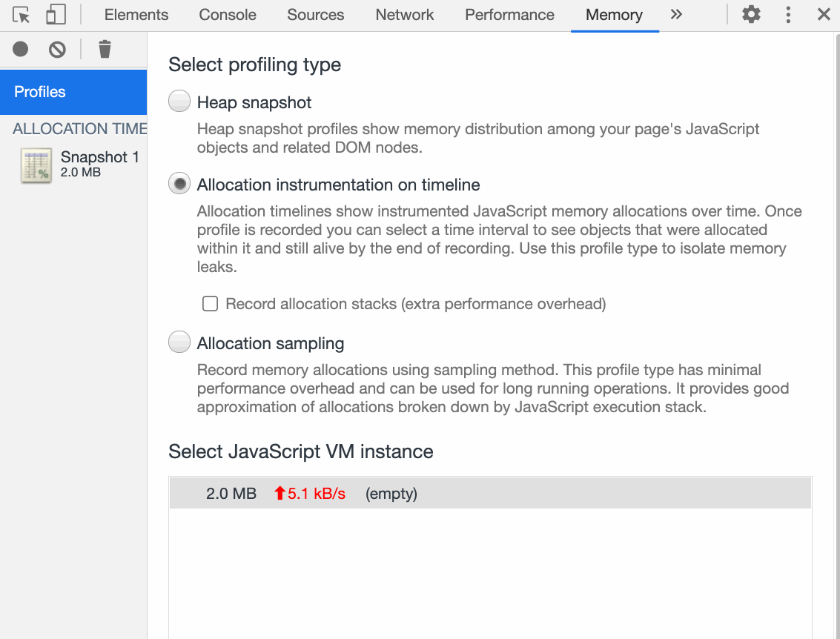Activate the inspect element picker icon

coord(21,15)
